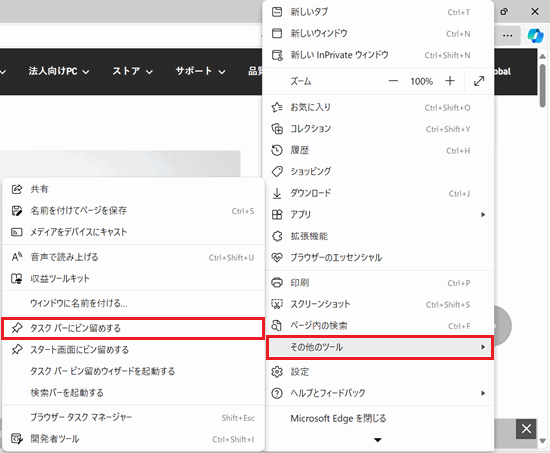Click the ヘルプとフィードバック question icon
Screen dimensions: 550x453
(x=277, y=393)
